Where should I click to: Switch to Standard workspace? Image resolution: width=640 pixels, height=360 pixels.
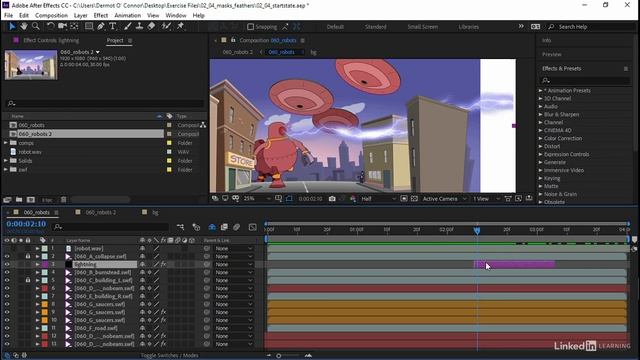click(x=376, y=27)
